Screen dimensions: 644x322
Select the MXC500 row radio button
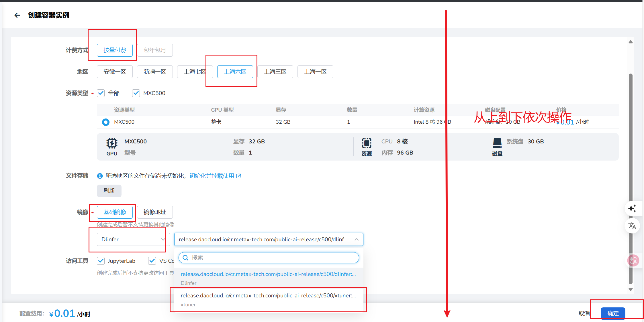click(x=106, y=122)
